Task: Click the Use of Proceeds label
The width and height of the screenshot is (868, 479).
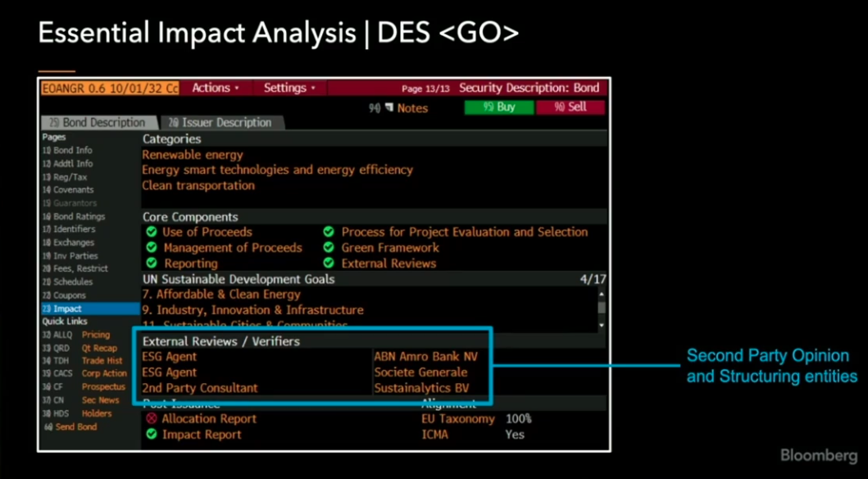Action: 207,232
